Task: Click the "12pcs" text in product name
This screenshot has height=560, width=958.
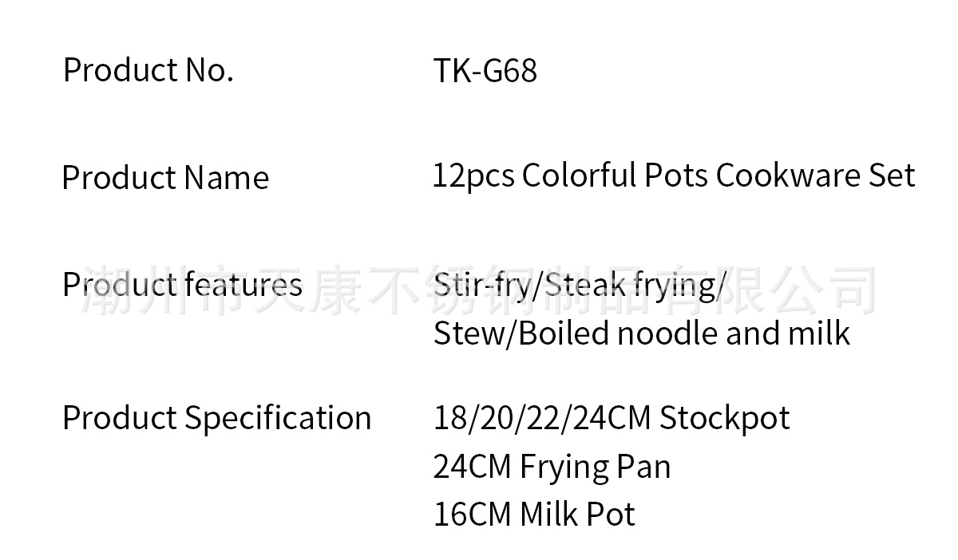Action: [473, 175]
